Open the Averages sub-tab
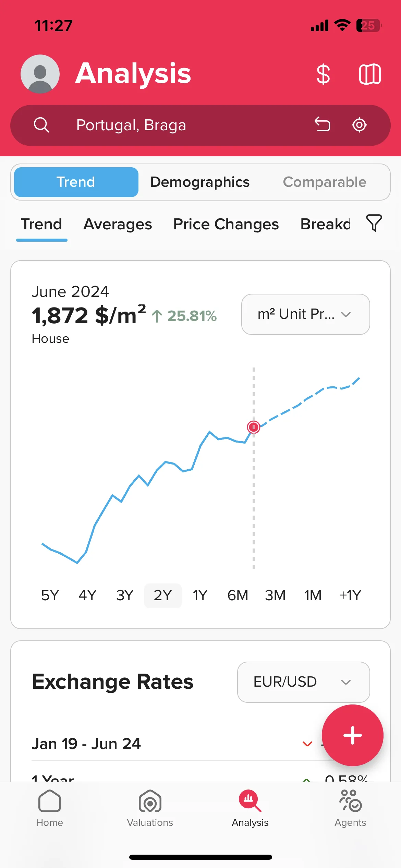The image size is (401, 868). click(118, 225)
